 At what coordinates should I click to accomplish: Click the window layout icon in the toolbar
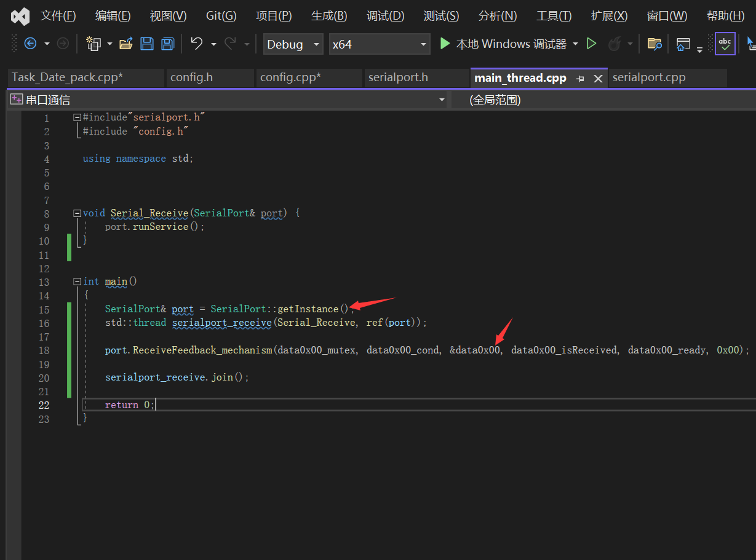[x=683, y=44]
